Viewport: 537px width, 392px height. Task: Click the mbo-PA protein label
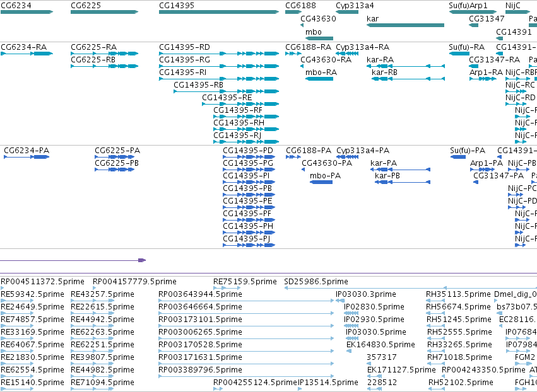click(326, 176)
